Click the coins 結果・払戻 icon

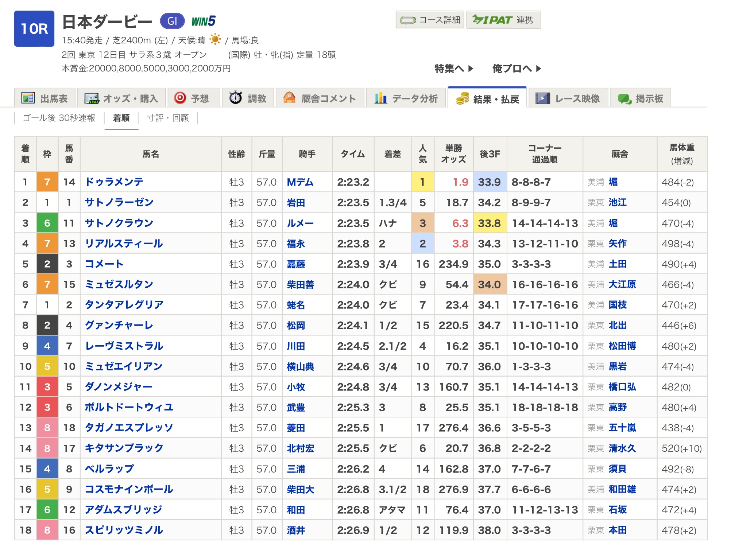463,98
